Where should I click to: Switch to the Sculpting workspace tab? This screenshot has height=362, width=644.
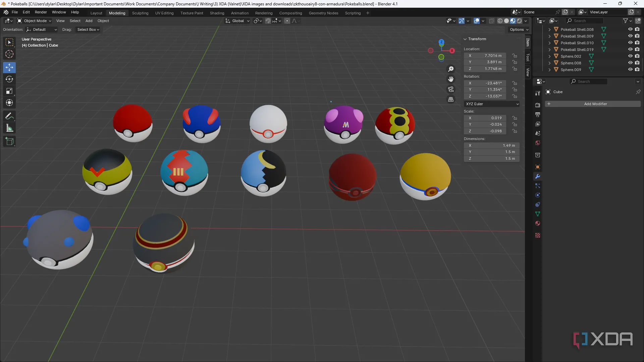(140, 13)
